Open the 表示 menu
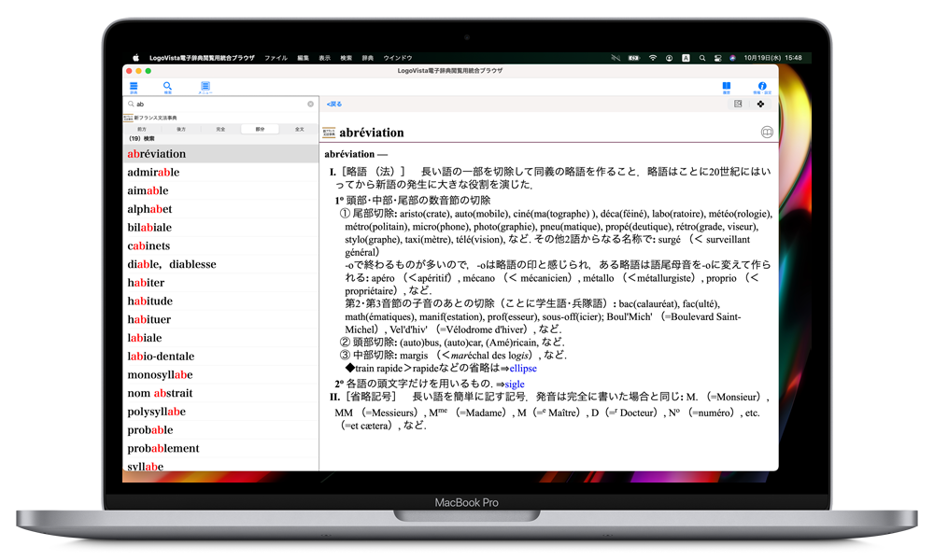The image size is (934, 560). 325,58
